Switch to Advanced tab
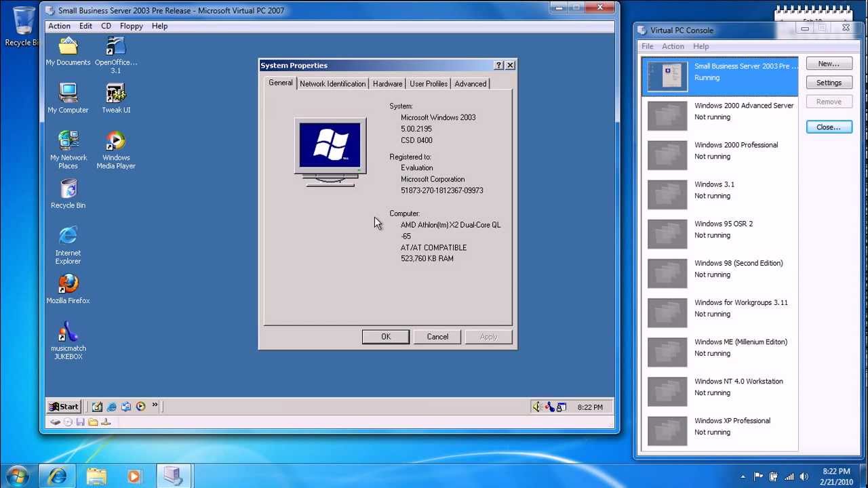Screen dimensions: 868x488 471,83
